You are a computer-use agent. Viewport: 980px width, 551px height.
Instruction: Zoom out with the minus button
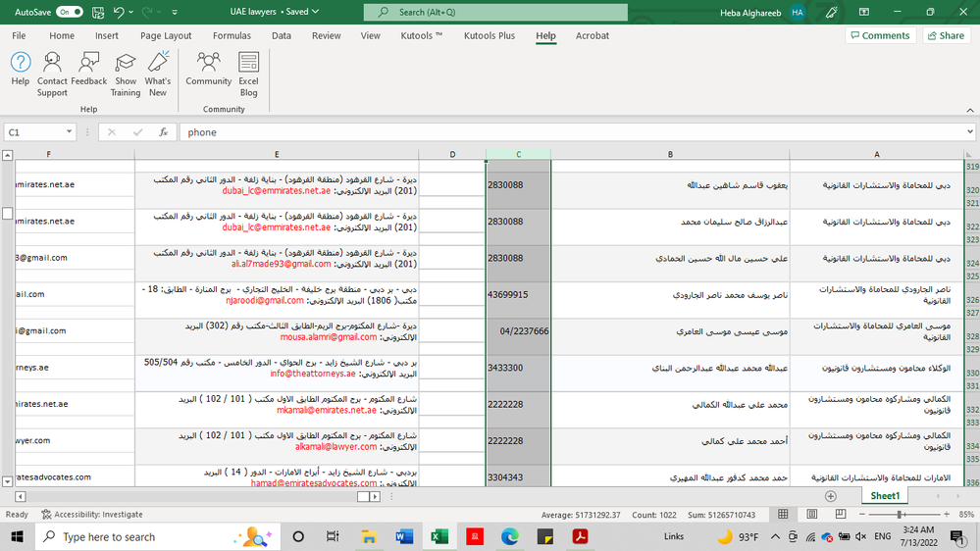click(862, 514)
